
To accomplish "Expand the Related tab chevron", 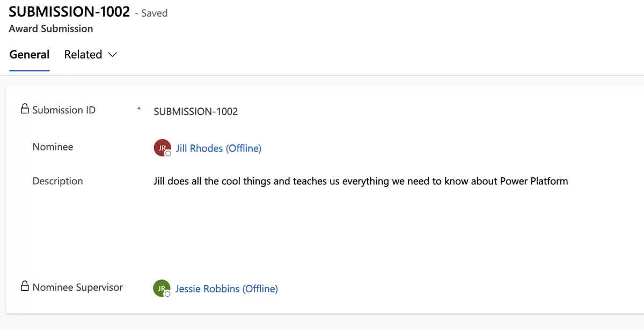I will pyautogui.click(x=113, y=55).
